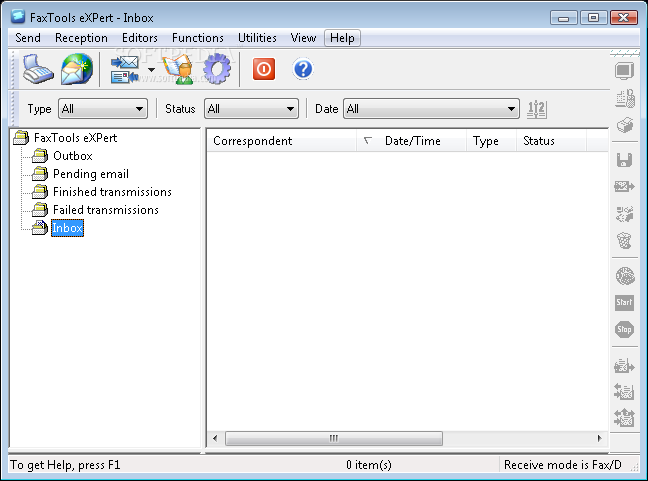This screenshot has height=481, width=648.
Task: Click the '0 item(s)' status bar text
Action: pos(369,465)
